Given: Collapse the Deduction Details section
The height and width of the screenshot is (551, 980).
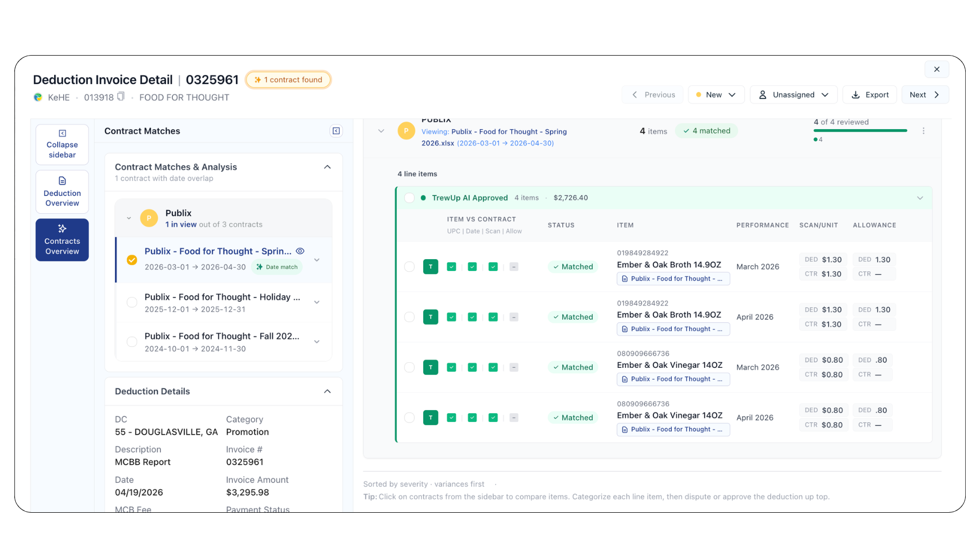Looking at the screenshot, I should point(327,392).
